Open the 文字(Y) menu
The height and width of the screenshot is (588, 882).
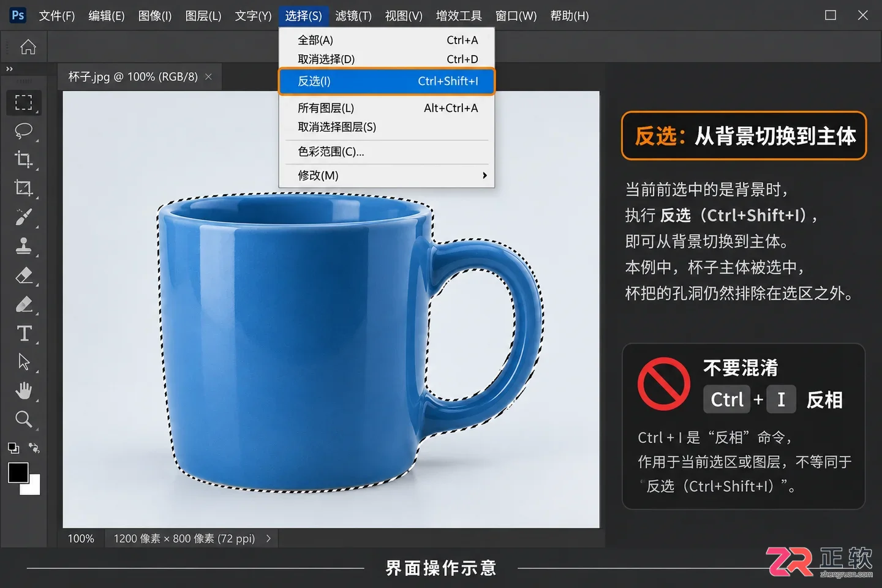pos(253,16)
